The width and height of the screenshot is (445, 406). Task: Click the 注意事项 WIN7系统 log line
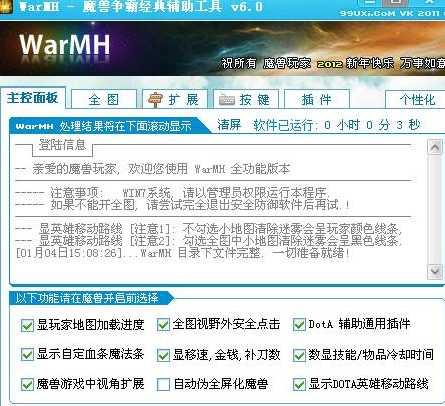[172, 192]
